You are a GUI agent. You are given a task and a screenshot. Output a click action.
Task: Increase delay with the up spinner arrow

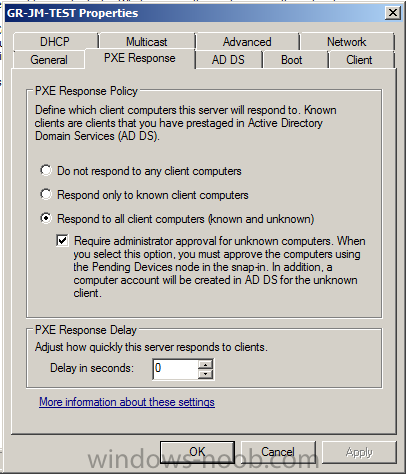[x=205, y=364]
